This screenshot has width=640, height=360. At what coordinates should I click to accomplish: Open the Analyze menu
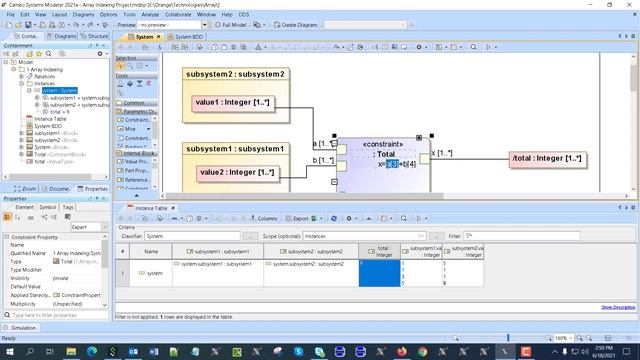pos(150,14)
